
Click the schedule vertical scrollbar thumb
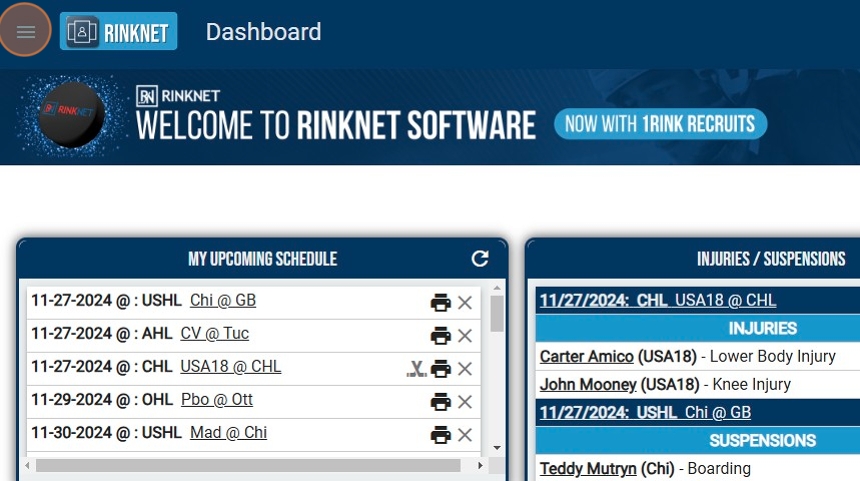497,314
